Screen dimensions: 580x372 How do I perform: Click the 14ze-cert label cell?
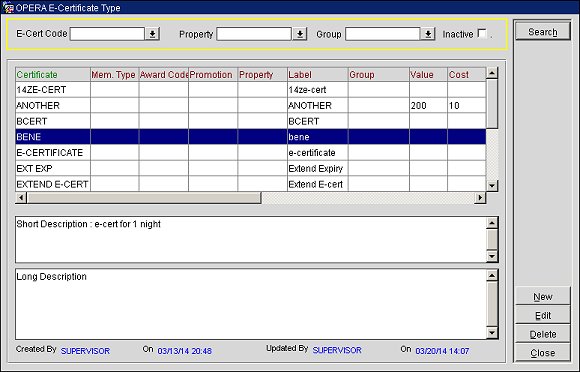pyautogui.click(x=318, y=89)
